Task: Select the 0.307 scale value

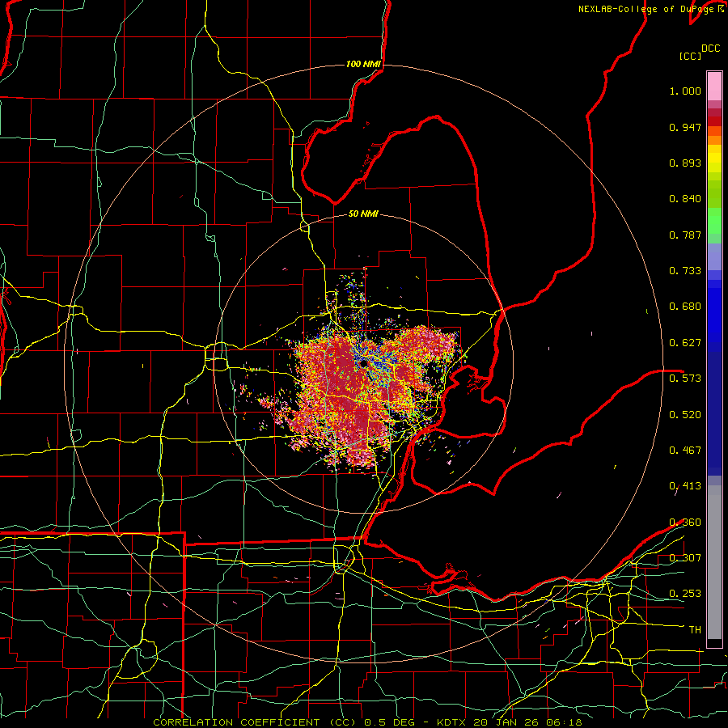Action: [685, 557]
